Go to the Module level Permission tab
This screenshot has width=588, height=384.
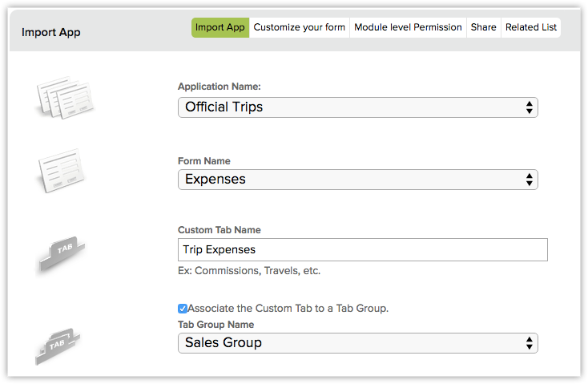pos(408,27)
